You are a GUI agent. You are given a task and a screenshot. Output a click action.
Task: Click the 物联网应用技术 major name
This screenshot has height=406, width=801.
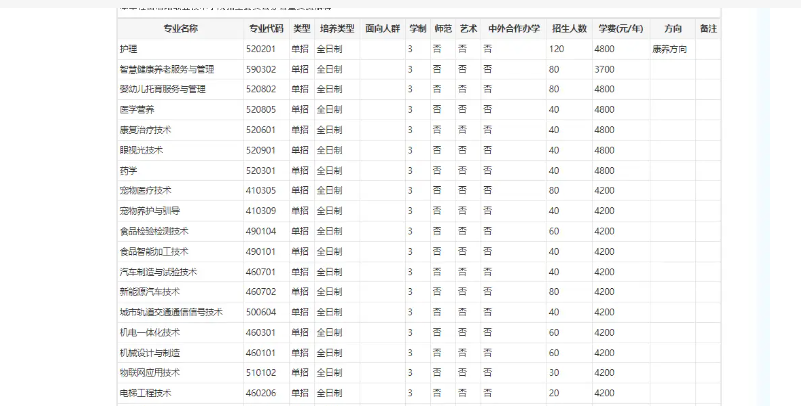pyautogui.click(x=149, y=372)
